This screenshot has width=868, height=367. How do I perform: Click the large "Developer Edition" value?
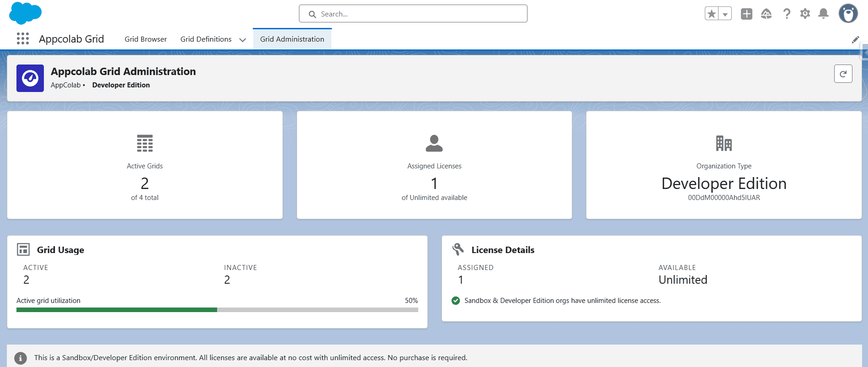pyautogui.click(x=724, y=183)
